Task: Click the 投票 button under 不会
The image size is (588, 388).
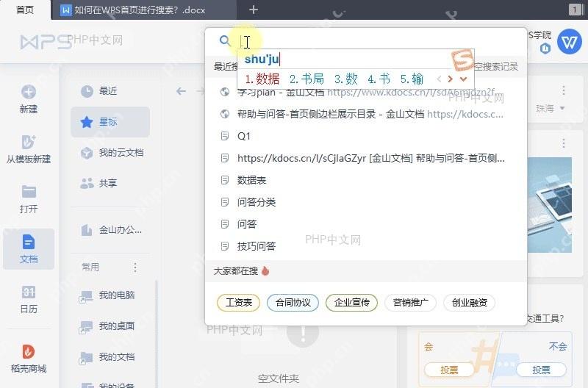Action: pos(541,370)
